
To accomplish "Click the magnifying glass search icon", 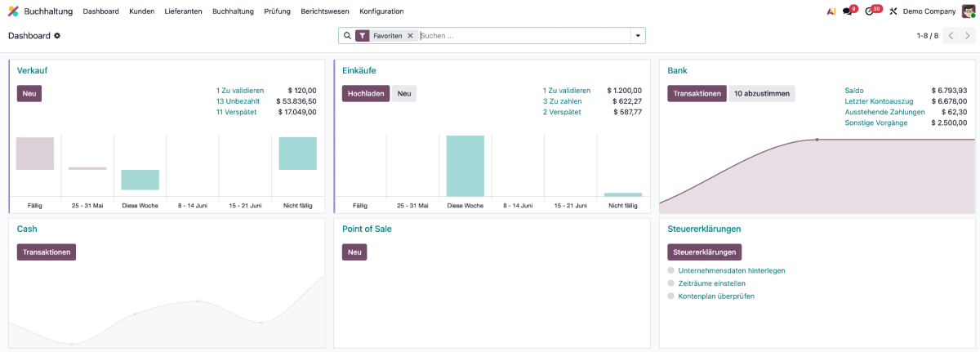I will coord(347,36).
